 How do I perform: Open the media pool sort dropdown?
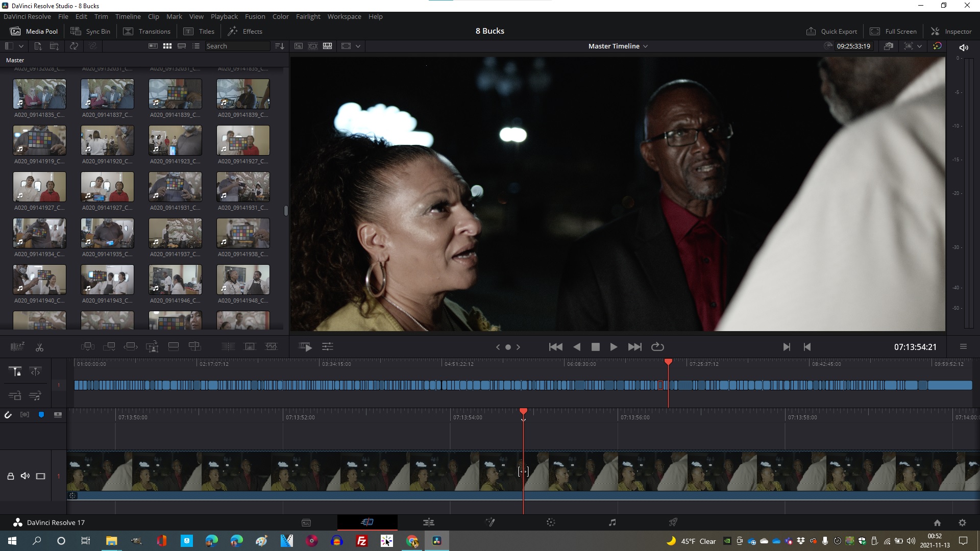(279, 46)
